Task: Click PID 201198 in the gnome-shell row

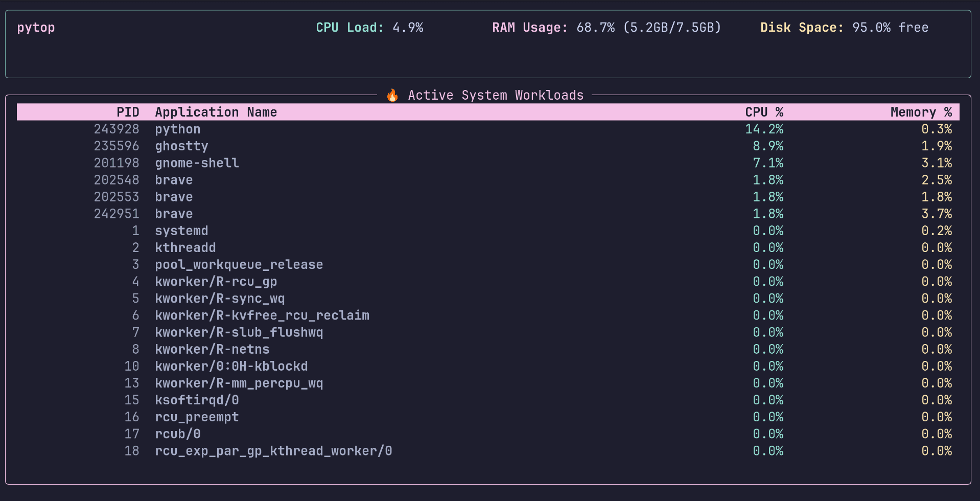Action: 116,163
